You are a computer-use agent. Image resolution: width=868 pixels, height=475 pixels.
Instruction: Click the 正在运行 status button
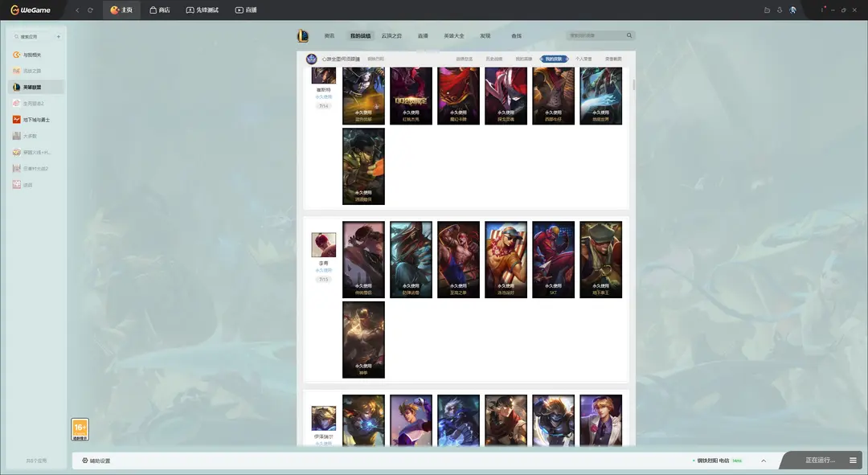[820, 460]
